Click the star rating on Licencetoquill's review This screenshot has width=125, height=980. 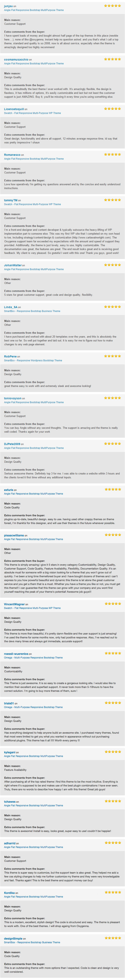point(112,109)
